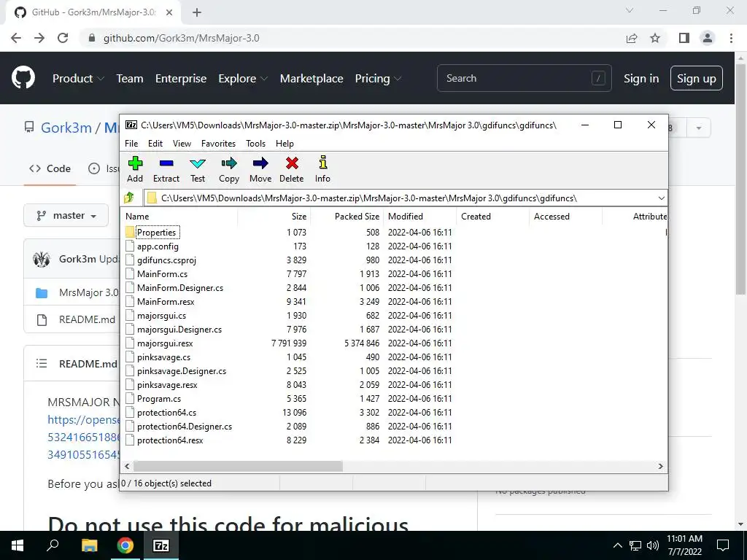Reload the GitHub page
The height and width of the screenshot is (560, 747).
[x=63, y=38]
